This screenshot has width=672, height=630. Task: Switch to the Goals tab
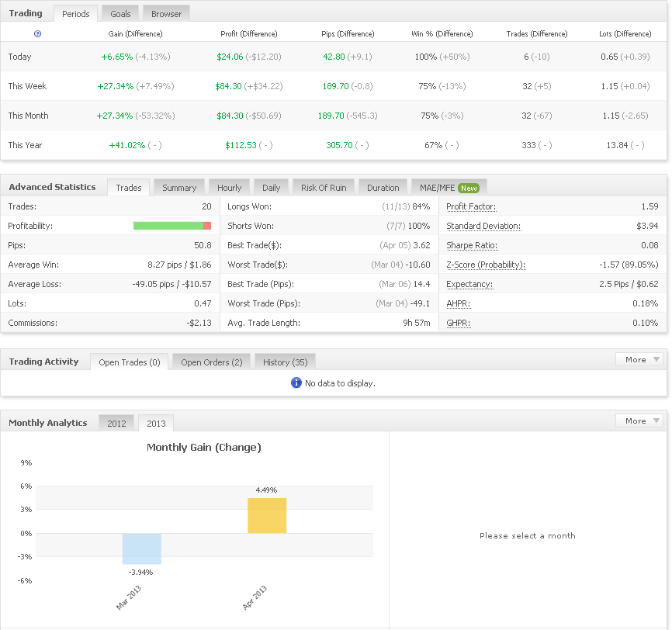(120, 14)
